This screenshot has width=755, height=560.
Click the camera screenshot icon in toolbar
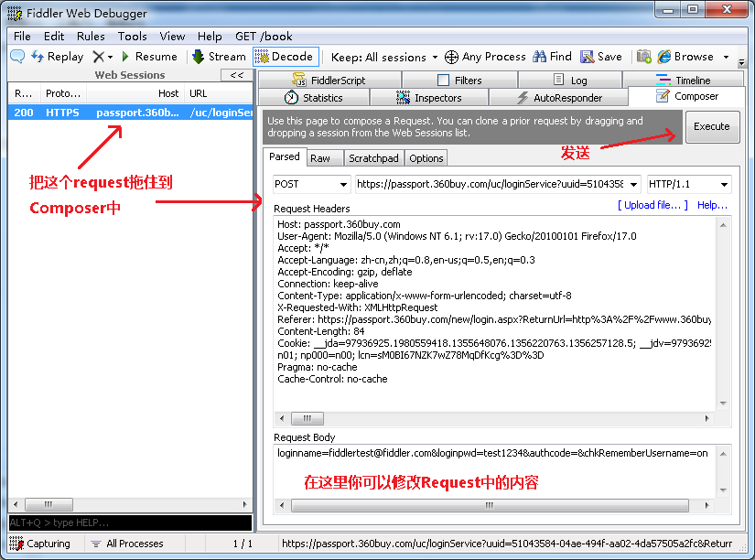click(x=644, y=57)
